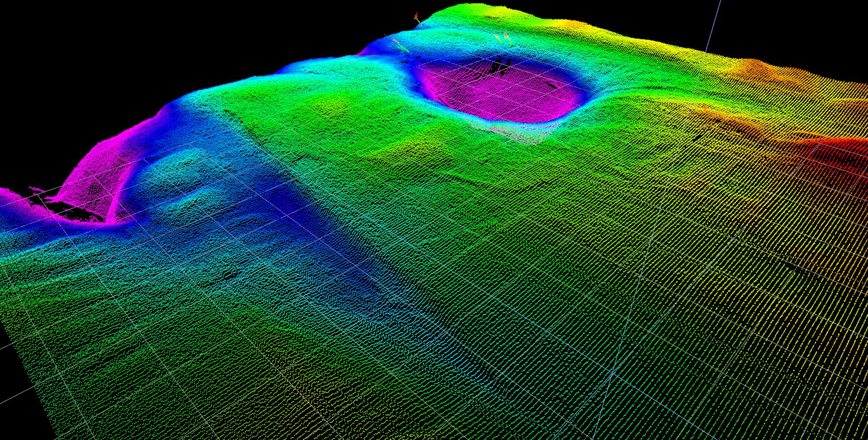
Task: Select outlier streaks just above the pit rim
Action: click(503, 38)
